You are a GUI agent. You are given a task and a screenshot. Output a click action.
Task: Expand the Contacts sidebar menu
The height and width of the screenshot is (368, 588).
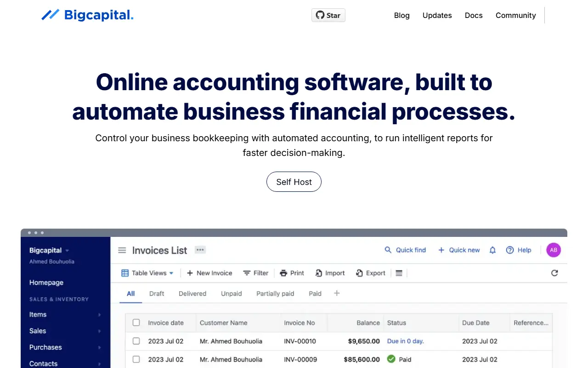[x=65, y=363]
